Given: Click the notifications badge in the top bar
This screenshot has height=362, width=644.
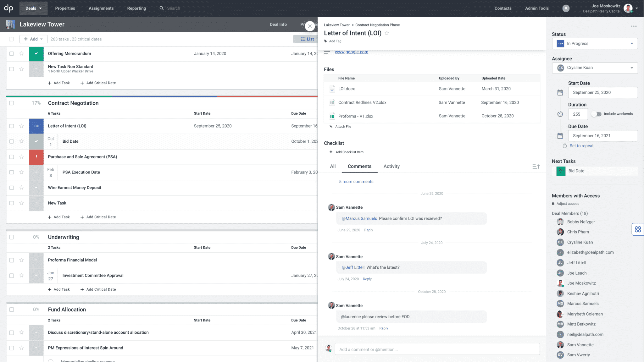Looking at the screenshot, I should pos(566,8).
